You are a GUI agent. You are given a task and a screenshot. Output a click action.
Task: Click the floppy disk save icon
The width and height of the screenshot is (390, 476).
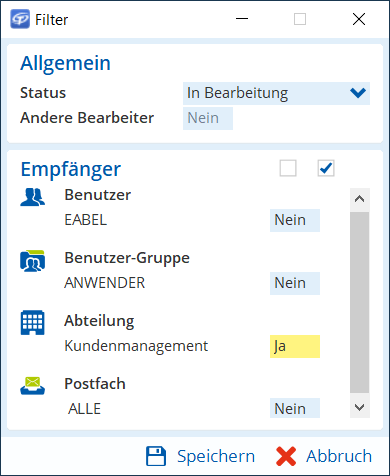pos(156,456)
